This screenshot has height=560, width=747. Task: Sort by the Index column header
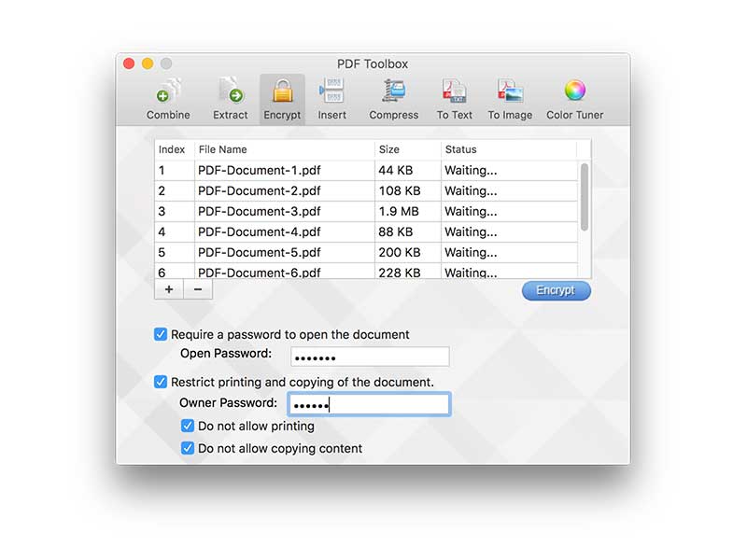pyautogui.click(x=175, y=149)
